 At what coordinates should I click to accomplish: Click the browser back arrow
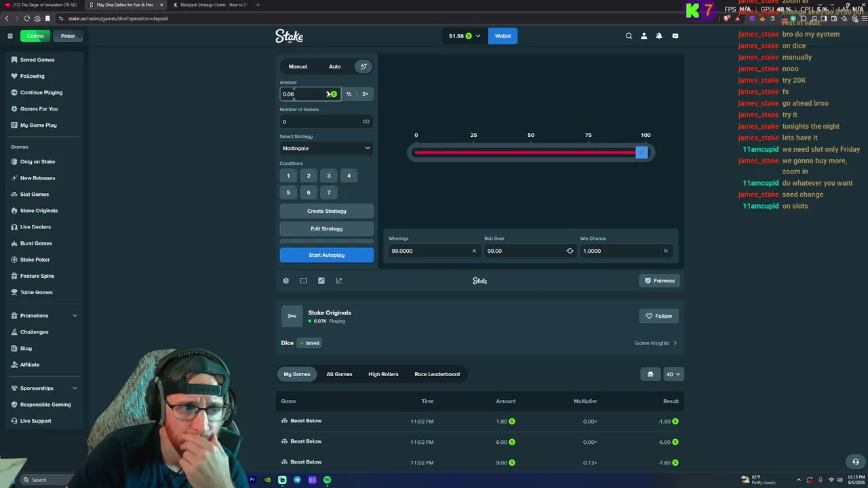pos(7,18)
